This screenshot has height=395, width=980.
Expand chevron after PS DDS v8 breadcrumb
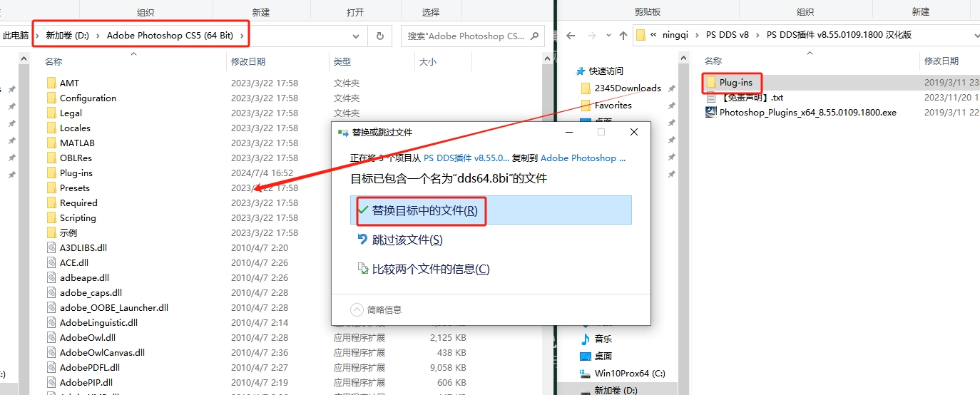point(757,35)
